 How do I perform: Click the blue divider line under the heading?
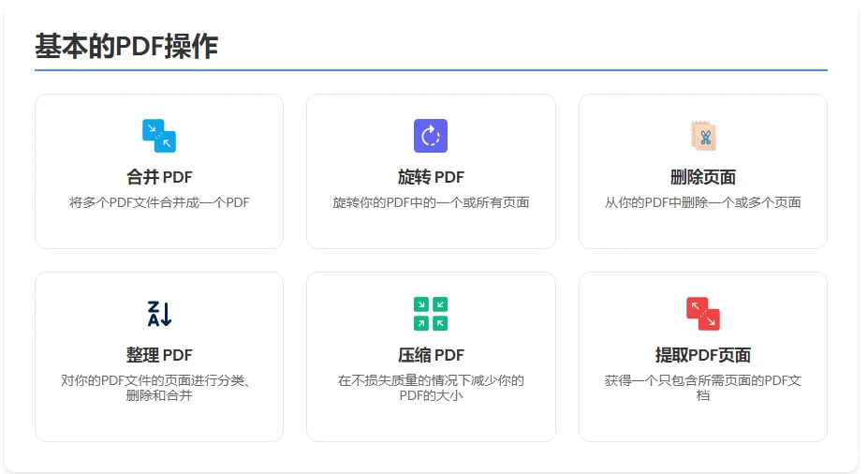[x=431, y=70]
